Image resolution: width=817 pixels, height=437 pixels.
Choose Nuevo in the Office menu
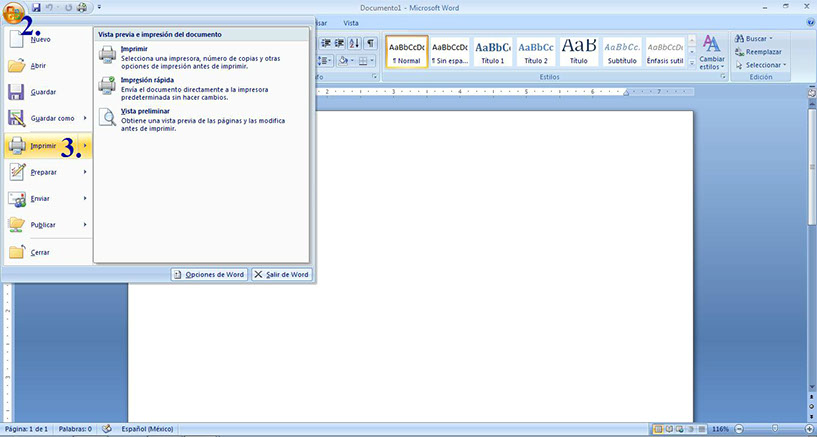[47, 39]
